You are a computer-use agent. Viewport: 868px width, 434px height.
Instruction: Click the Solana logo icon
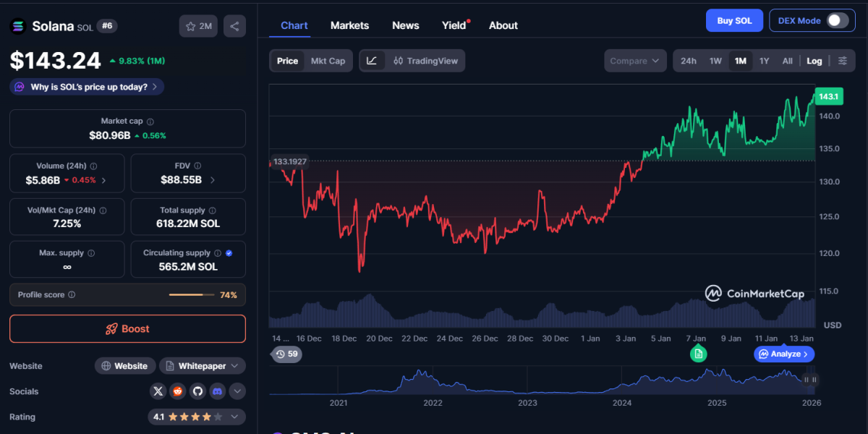[18, 26]
